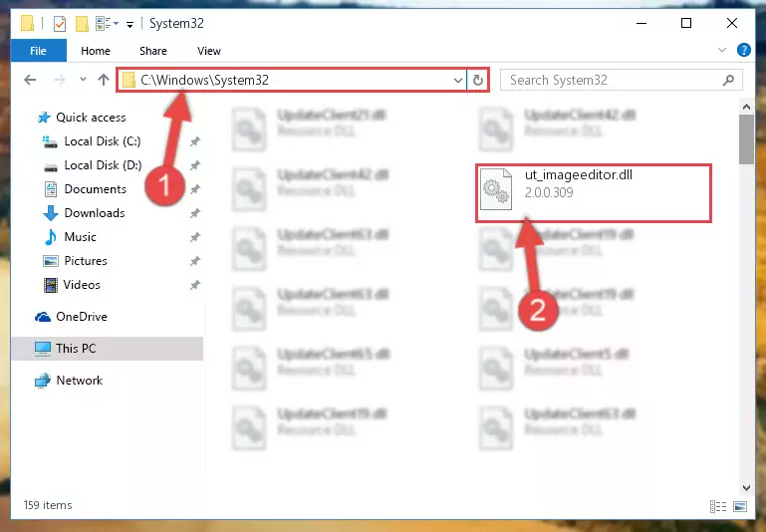
Task: Click the file list scroll down arrow
Action: 746,487
